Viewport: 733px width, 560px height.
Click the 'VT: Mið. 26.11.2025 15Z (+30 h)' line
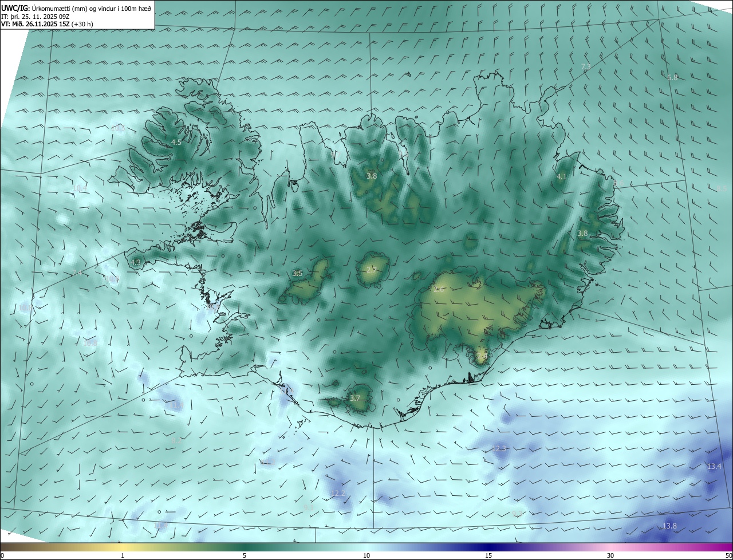click(47, 24)
